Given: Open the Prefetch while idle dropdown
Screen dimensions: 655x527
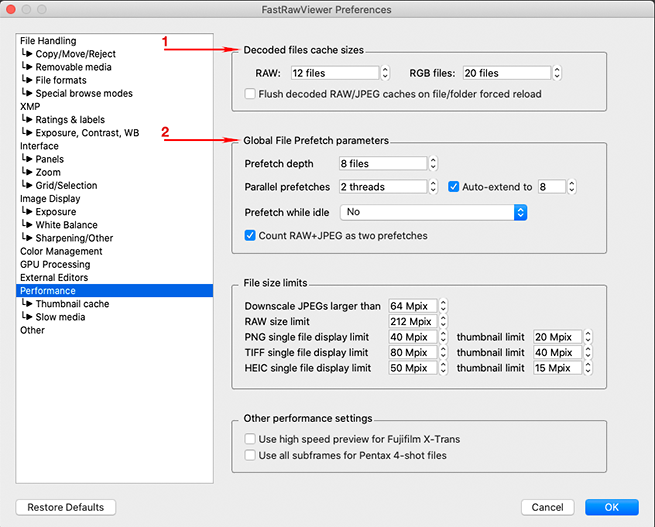Looking at the screenshot, I should pos(433,212).
